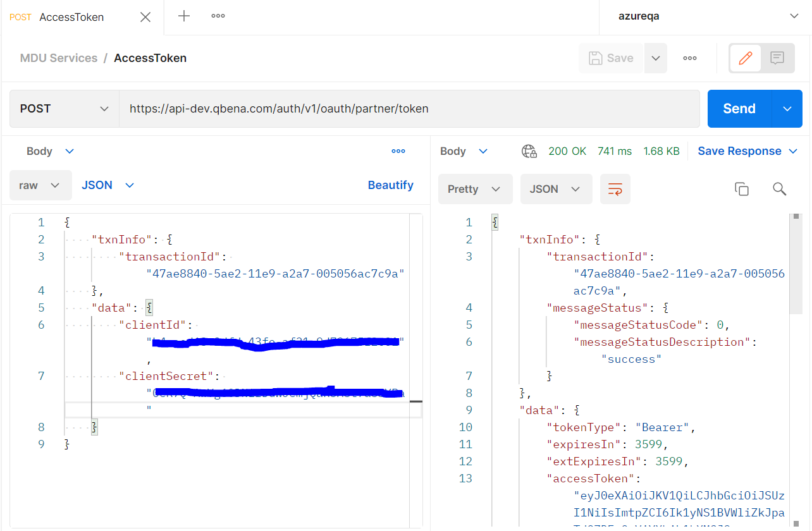Image resolution: width=812 pixels, height=531 pixels.
Task: Click the network globe lock icon
Action: pyautogui.click(x=529, y=151)
